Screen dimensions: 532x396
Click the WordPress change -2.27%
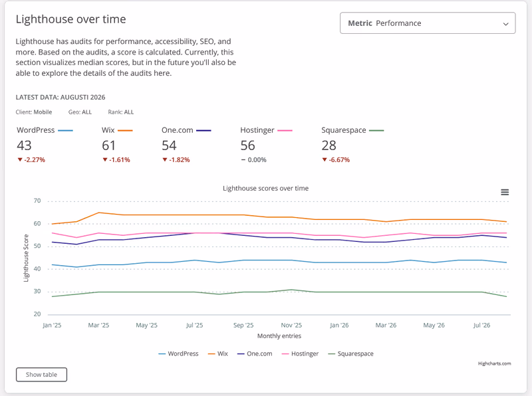point(31,159)
